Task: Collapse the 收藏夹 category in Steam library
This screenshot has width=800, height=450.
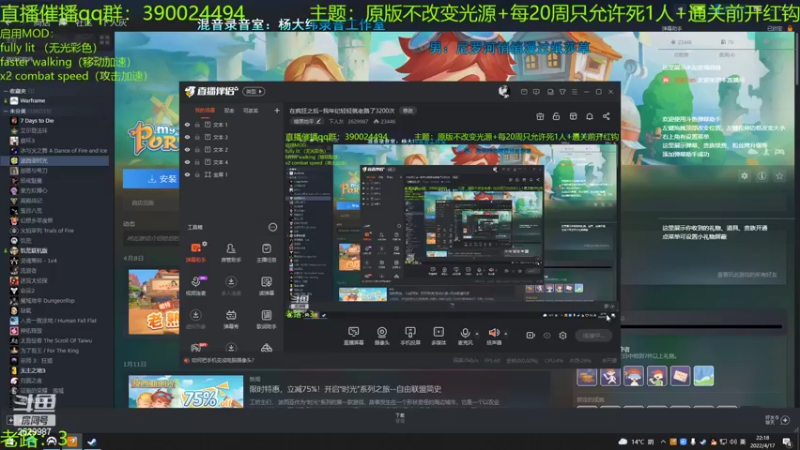Action: click(x=6, y=91)
